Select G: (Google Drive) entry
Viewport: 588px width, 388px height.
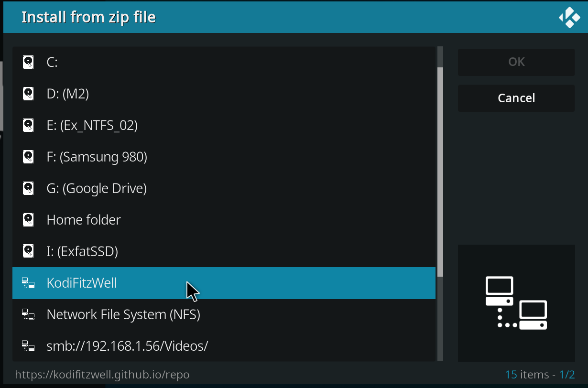(x=97, y=188)
